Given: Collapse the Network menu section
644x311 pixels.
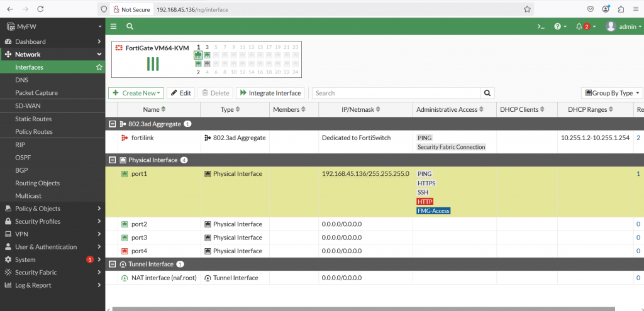Looking at the screenshot, I should click(x=53, y=54).
